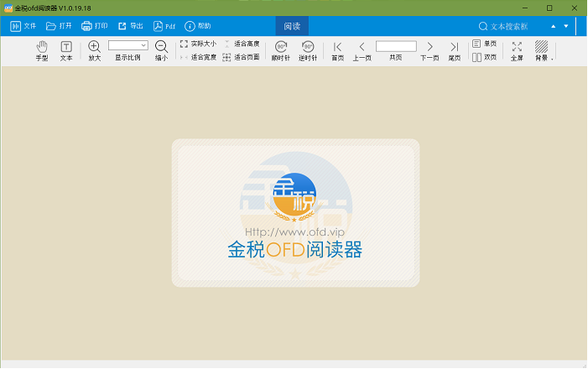Image resolution: width=588 pixels, height=369 pixels.
Task: Switch to 双页 double page view
Action: [x=485, y=57]
